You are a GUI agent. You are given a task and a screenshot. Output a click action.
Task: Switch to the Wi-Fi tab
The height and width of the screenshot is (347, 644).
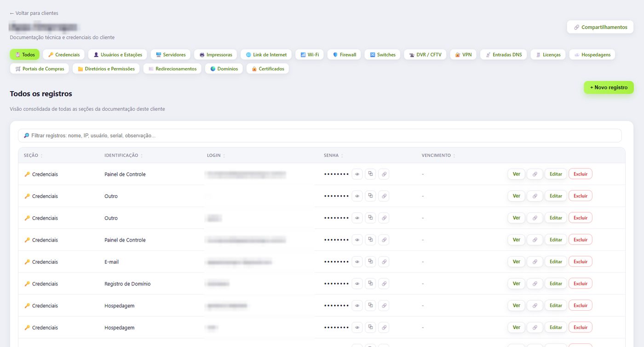(x=310, y=55)
